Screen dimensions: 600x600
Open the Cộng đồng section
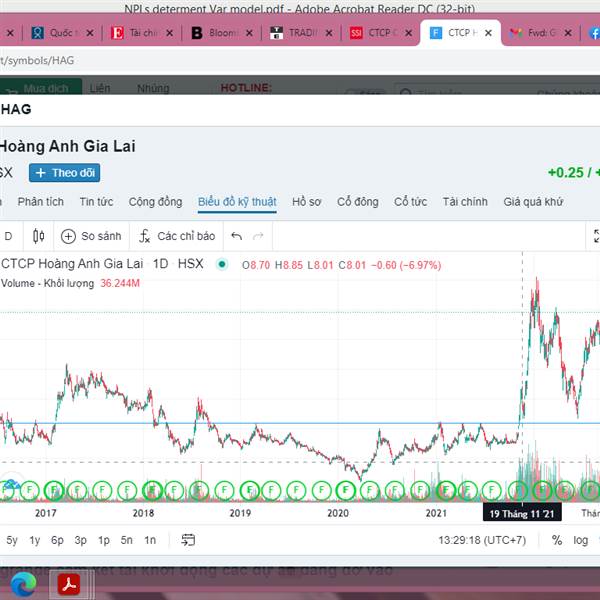pos(155,202)
